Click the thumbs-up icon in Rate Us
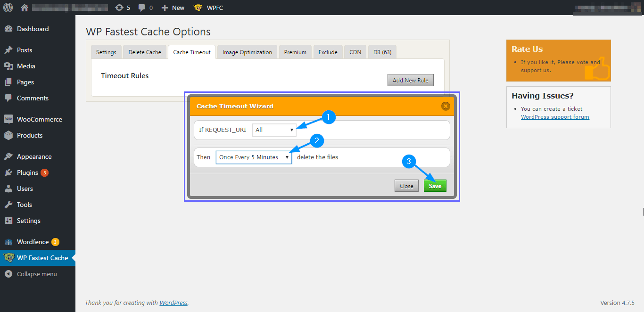644x312 pixels. tap(597, 69)
